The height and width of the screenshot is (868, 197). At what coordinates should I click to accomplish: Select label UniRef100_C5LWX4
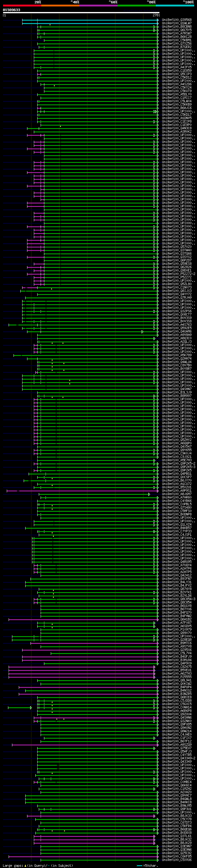pos(177,101)
